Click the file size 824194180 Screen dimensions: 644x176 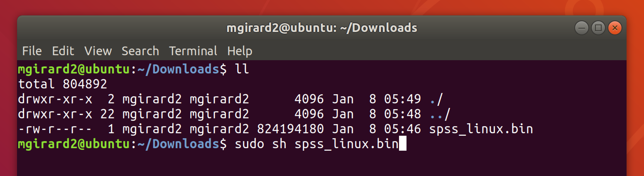[x=290, y=129]
